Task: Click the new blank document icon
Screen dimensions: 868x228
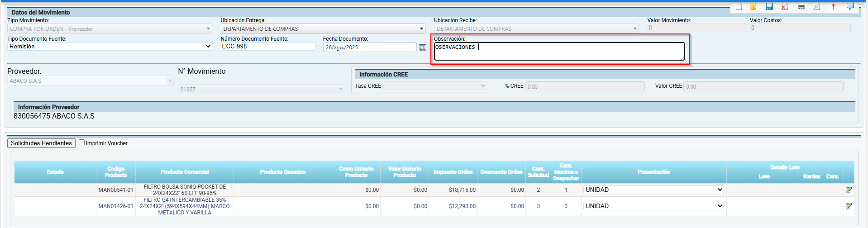Action: (x=739, y=6)
